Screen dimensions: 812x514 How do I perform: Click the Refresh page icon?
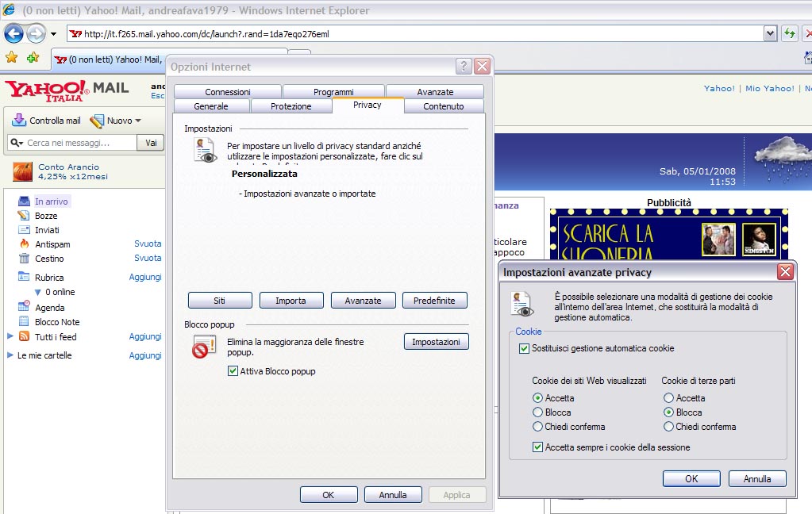[x=789, y=33]
